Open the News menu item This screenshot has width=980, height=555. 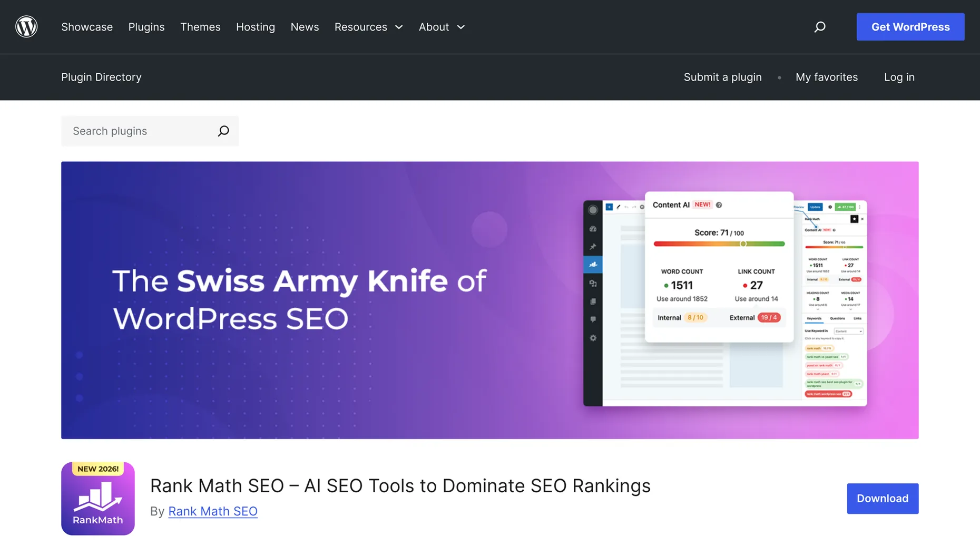[305, 27]
